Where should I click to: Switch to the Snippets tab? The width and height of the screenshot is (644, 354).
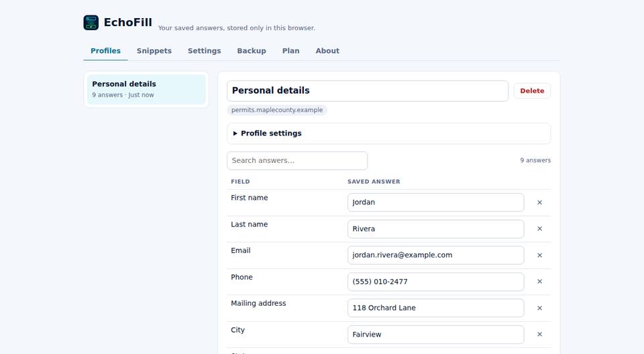pos(154,51)
